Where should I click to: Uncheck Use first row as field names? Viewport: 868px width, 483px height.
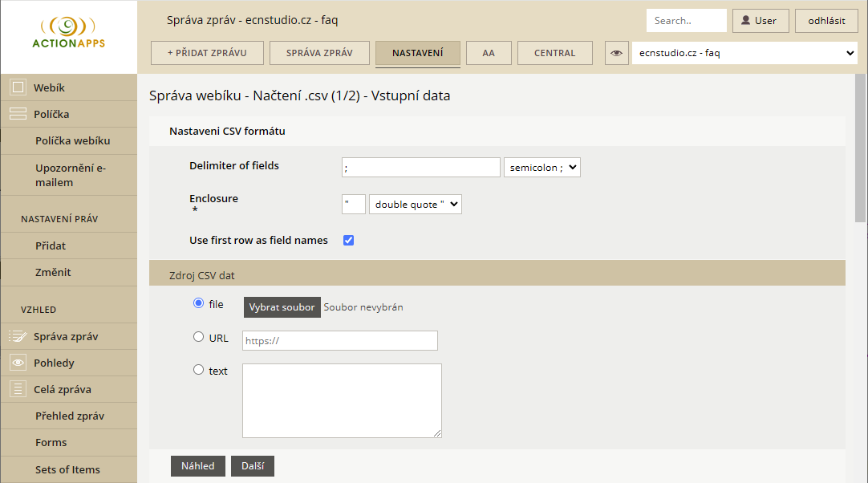coord(349,241)
